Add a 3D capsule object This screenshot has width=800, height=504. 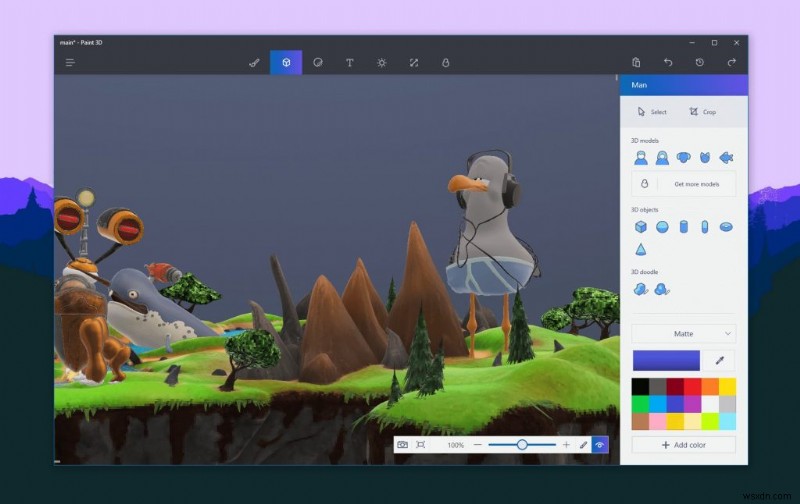(705, 226)
